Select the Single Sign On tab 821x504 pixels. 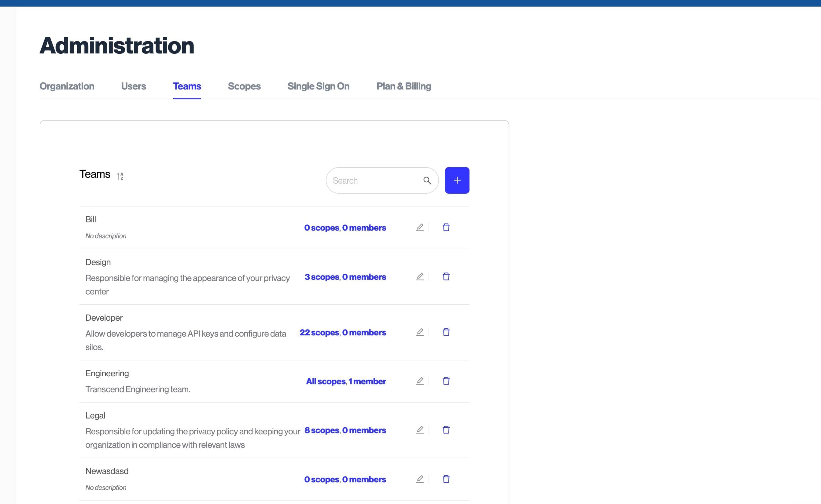(318, 86)
